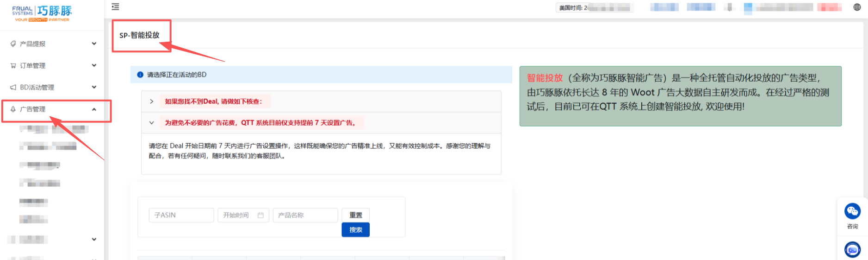Select the SP-智能投放 tab
This screenshot has height=260, width=868.
coord(139,35)
